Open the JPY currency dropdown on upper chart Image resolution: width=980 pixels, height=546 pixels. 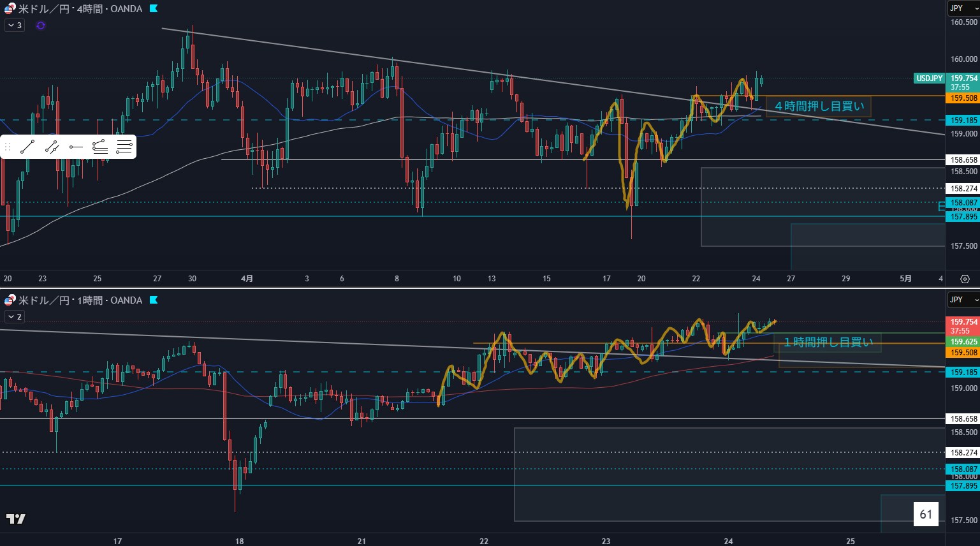coord(963,8)
